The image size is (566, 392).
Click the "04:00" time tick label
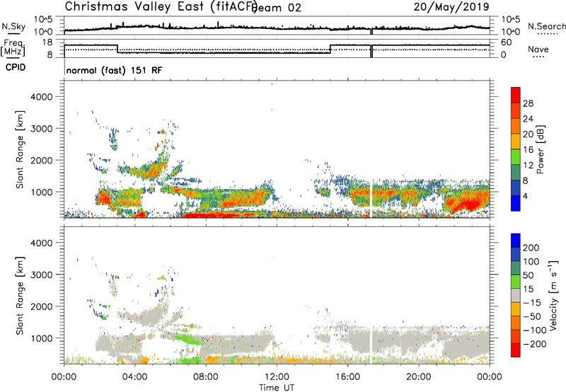tap(135, 377)
